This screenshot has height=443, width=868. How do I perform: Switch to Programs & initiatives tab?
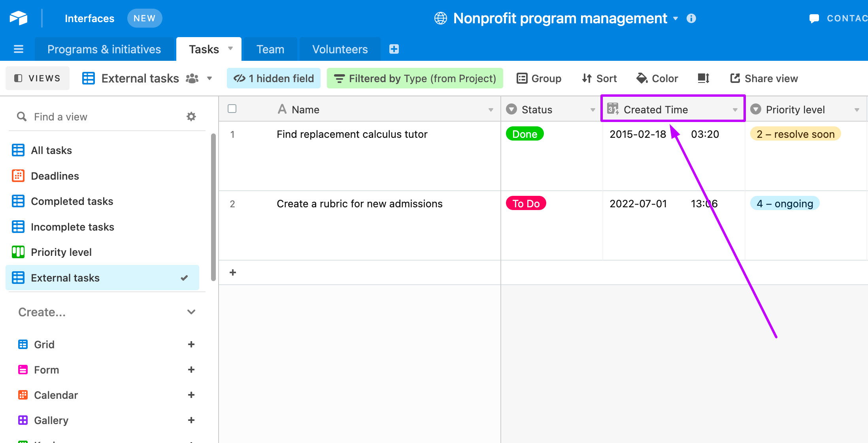104,49
